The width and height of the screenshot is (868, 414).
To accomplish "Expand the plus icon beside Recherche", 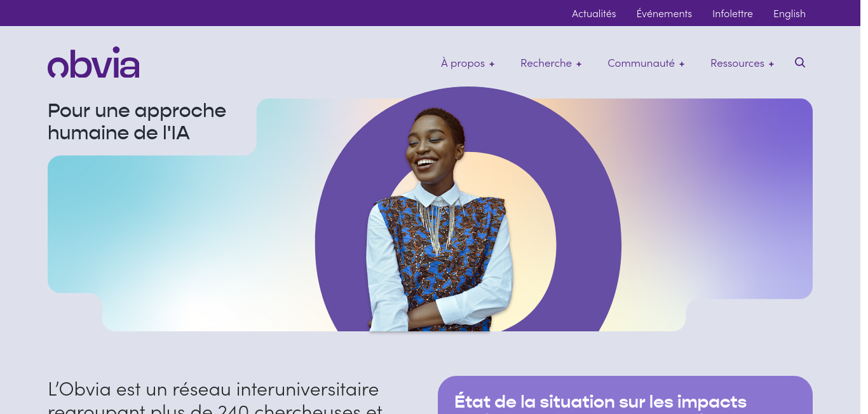I will click(579, 64).
